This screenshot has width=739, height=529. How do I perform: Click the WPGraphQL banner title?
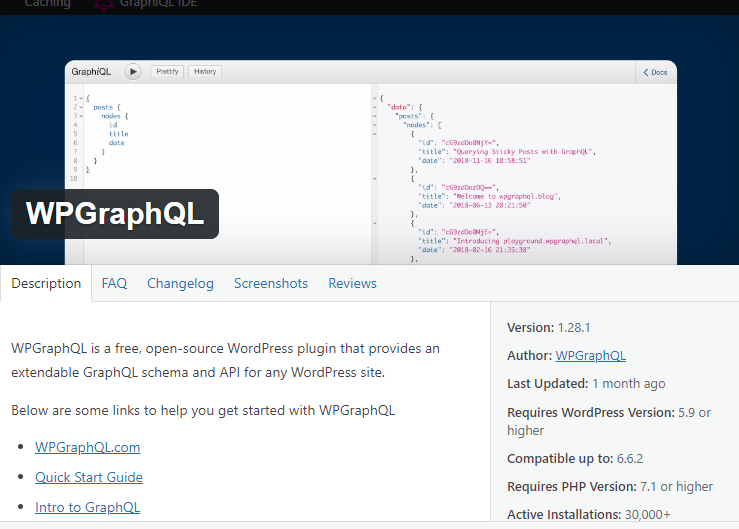coord(115,214)
